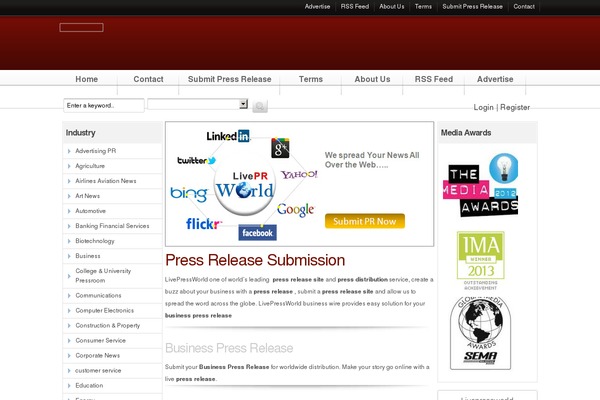The height and width of the screenshot is (400, 600).
Task: Select College & University Pressroom category
Action: pyautogui.click(x=103, y=276)
